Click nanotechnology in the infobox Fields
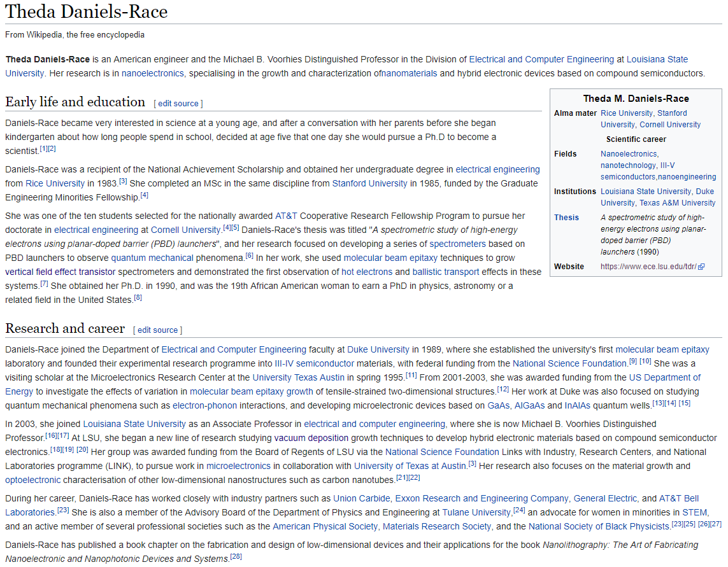The height and width of the screenshot is (567, 728). [x=628, y=165]
